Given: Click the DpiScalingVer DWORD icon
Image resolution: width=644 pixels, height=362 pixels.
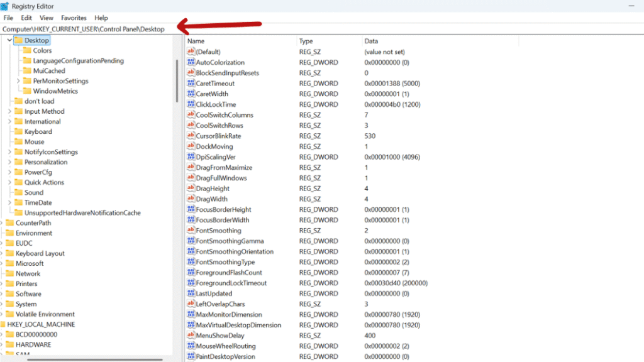Looking at the screenshot, I should 191,156.
